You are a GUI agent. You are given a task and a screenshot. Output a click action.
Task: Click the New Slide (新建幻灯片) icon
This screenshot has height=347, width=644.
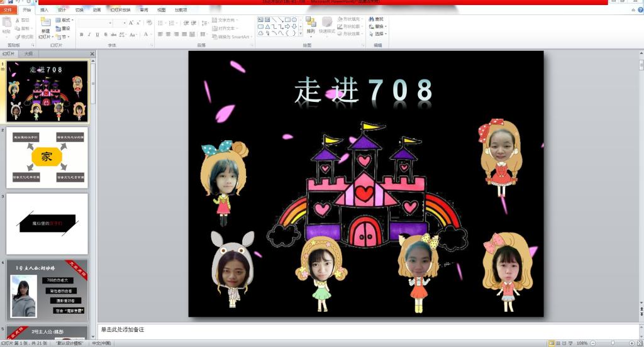point(45,24)
